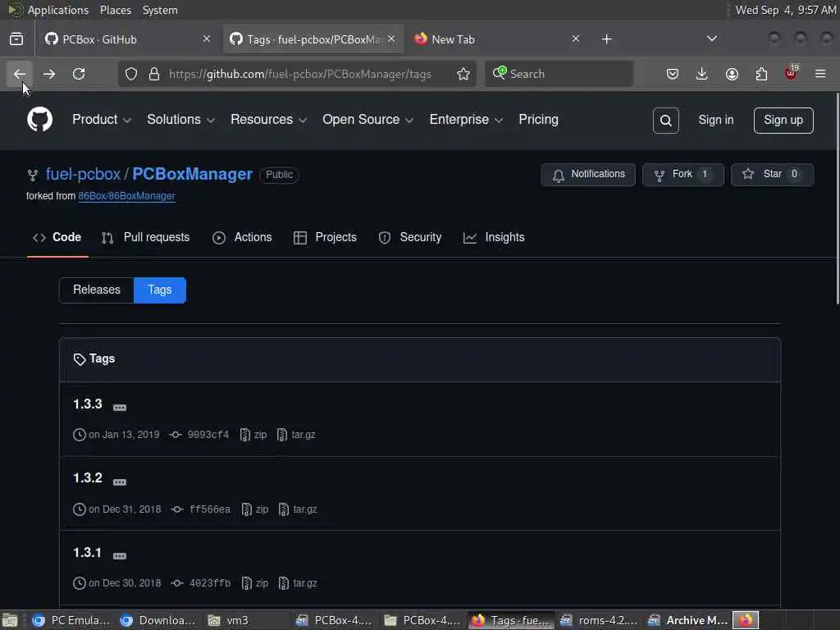Image resolution: width=840 pixels, height=630 pixels.
Task: Show more info for tag 1.3.2 ellipsis
Action: [120, 482]
